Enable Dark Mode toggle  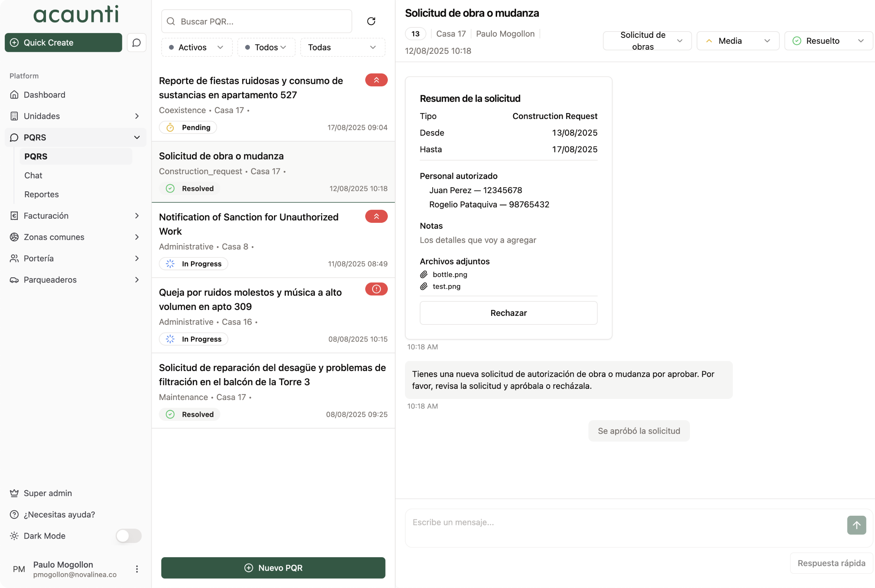pyautogui.click(x=128, y=536)
